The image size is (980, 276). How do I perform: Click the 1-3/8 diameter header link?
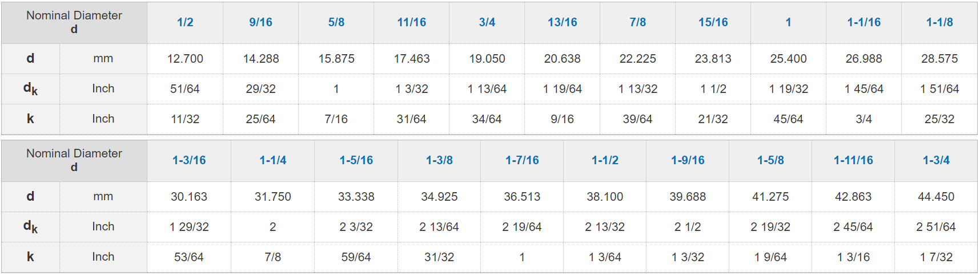click(x=439, y=160)
